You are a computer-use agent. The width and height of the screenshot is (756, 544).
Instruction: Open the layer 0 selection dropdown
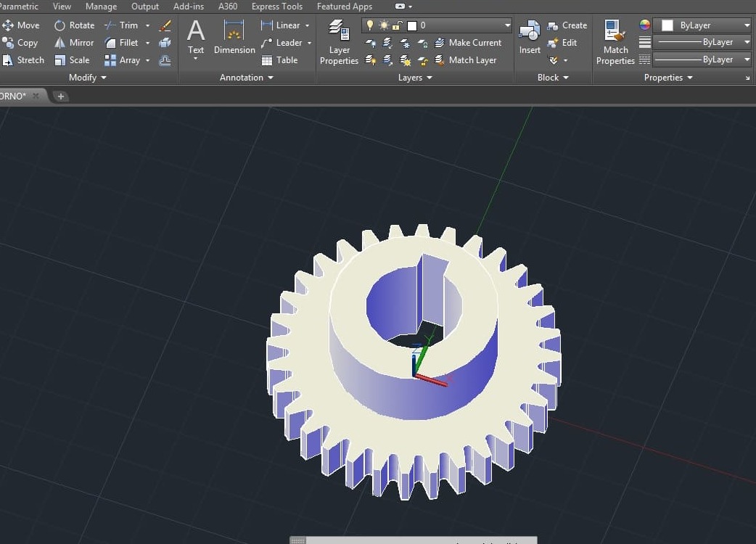507,25
